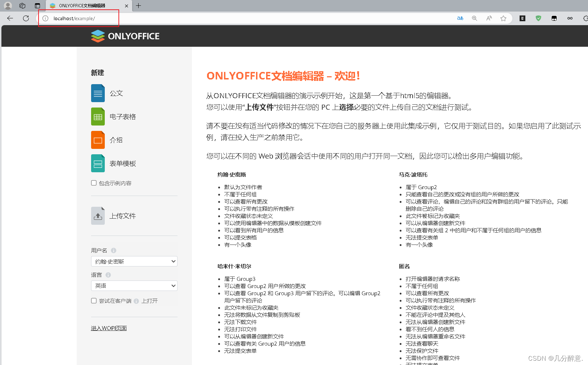Click the 表单模板 label
The image size is (588, 365).
pyautogui.click(x=123, y=164)
